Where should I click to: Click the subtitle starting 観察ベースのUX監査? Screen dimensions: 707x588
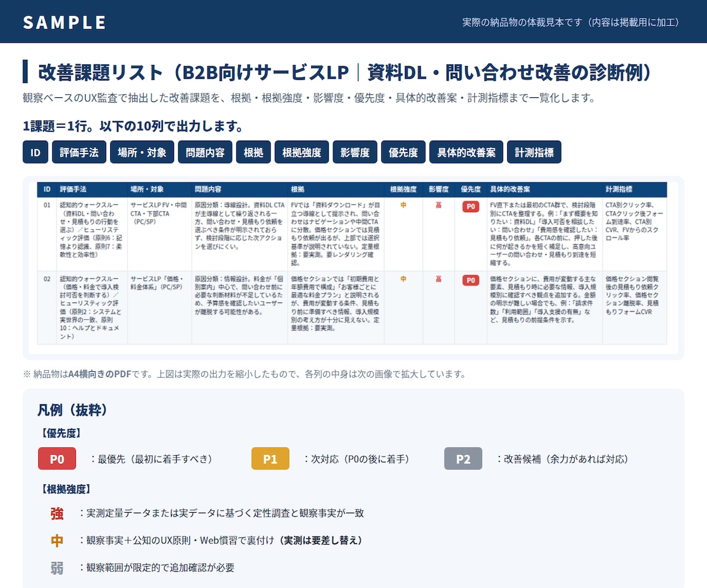click(x=310, y=98)
